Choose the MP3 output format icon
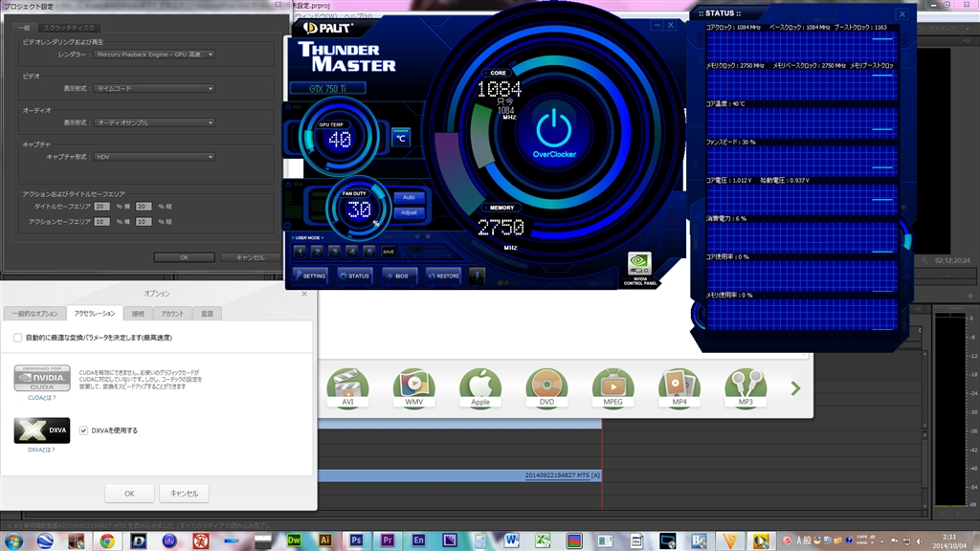 [746, 388]
